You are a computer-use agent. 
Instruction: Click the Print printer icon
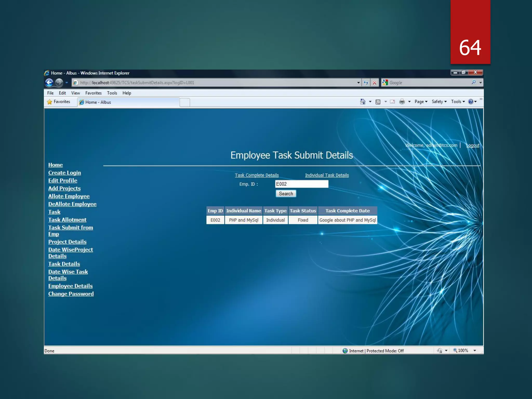click(402, 102)
